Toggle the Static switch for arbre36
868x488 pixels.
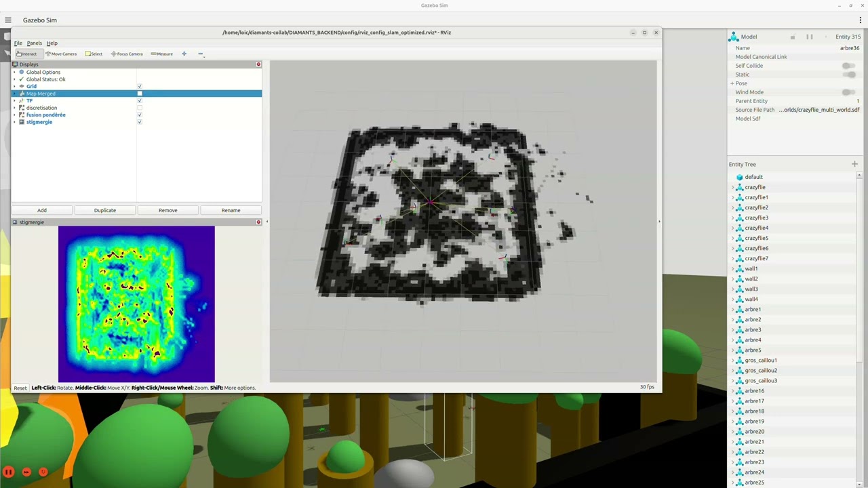coord(850,74)
